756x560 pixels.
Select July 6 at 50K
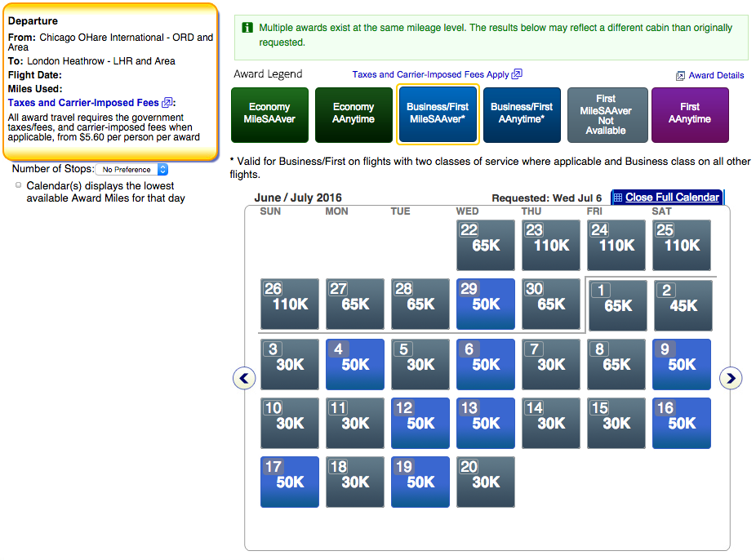click(486, 364)
